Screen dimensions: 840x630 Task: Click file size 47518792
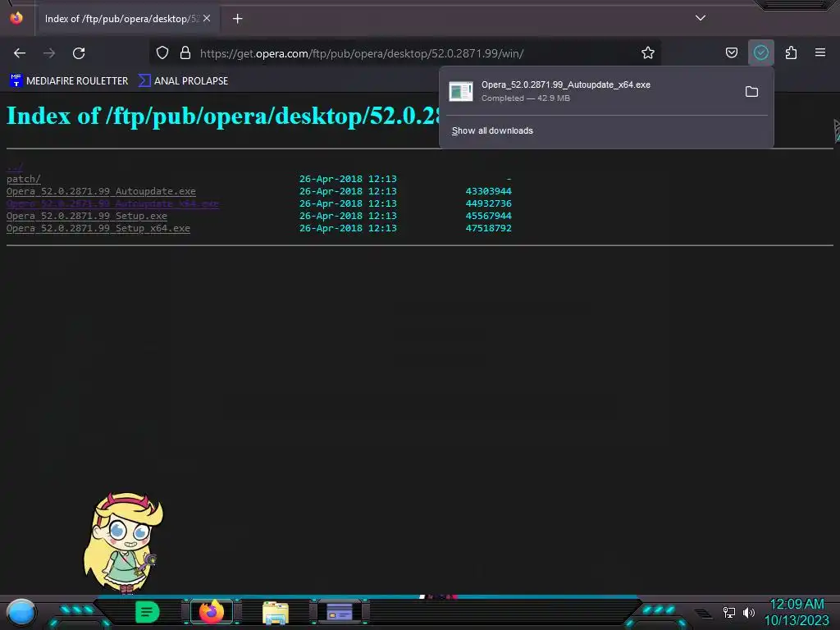(x=489, y=228)
